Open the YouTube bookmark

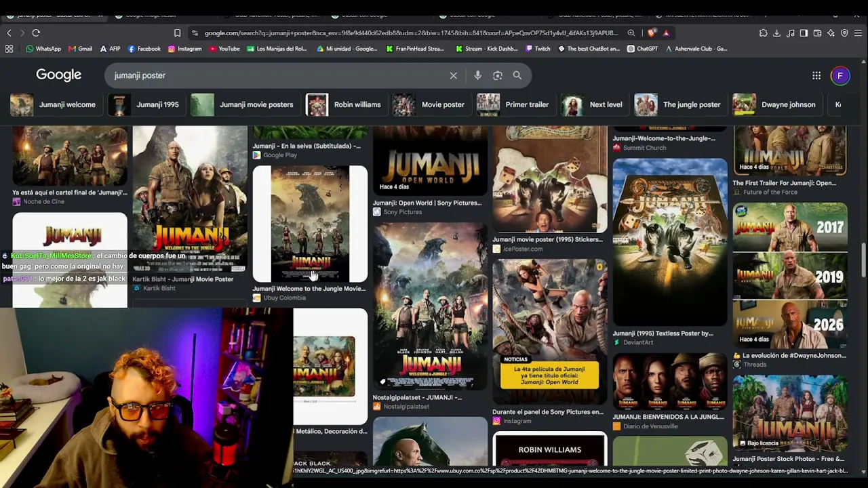point(224,49)
